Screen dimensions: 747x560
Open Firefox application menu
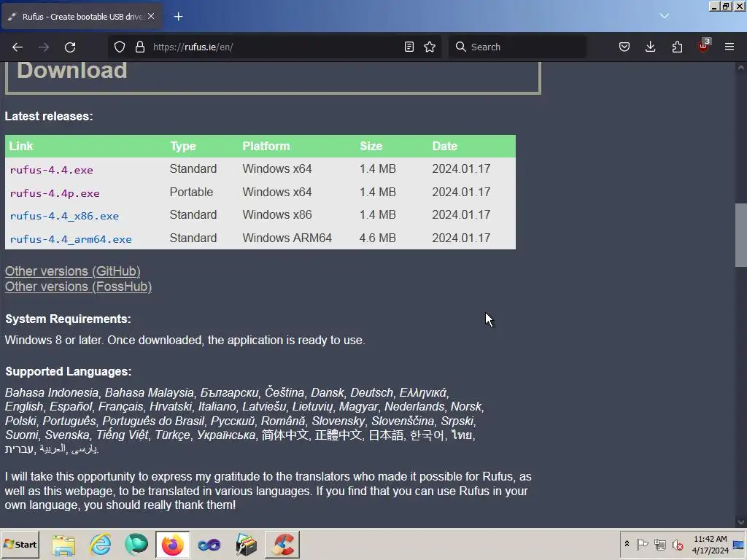729,47
